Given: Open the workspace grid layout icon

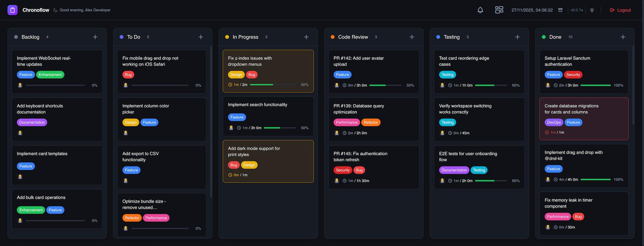Looking at the screenshot, I should 499,10.
